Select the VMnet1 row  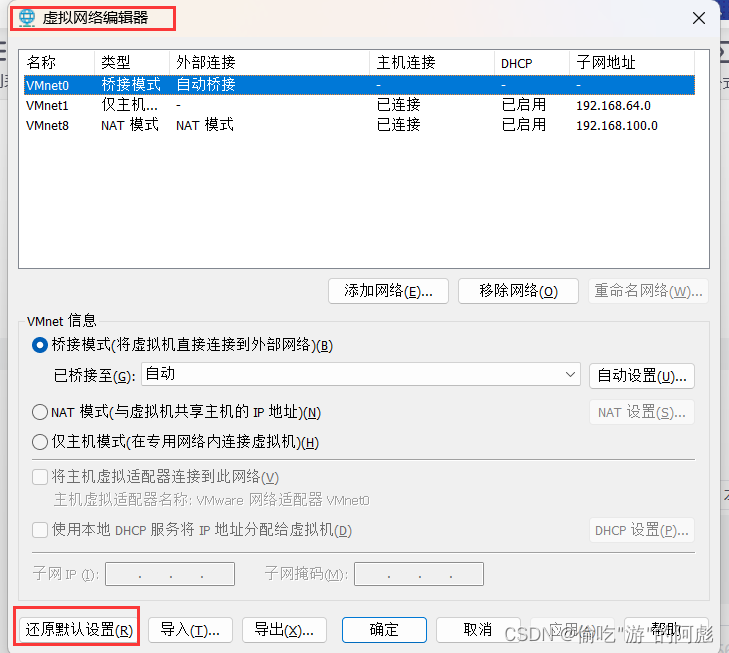coord(359,106)
